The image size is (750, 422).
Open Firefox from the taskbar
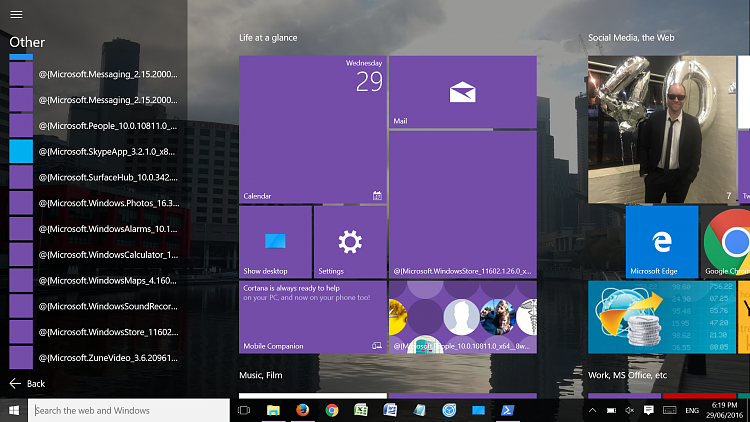point(302,410)
